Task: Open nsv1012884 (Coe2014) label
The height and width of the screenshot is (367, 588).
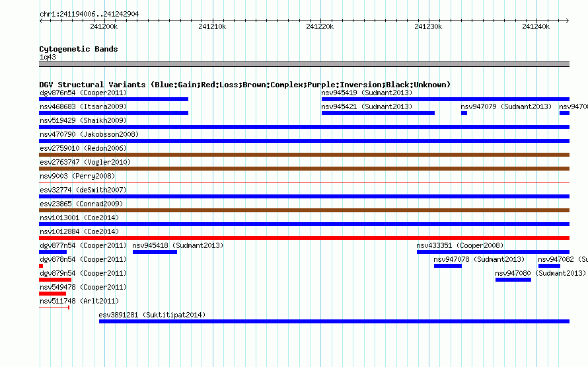Action: point(79,231)
